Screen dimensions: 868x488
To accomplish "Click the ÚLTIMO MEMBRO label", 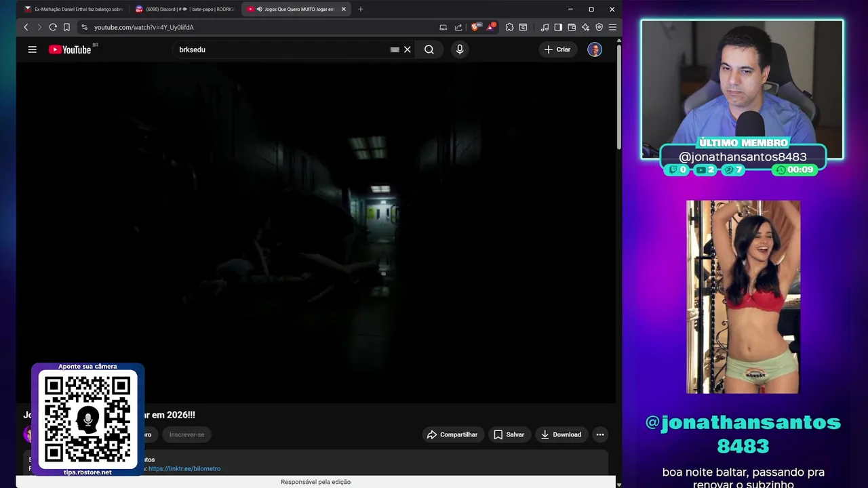I will pos(743,143).
